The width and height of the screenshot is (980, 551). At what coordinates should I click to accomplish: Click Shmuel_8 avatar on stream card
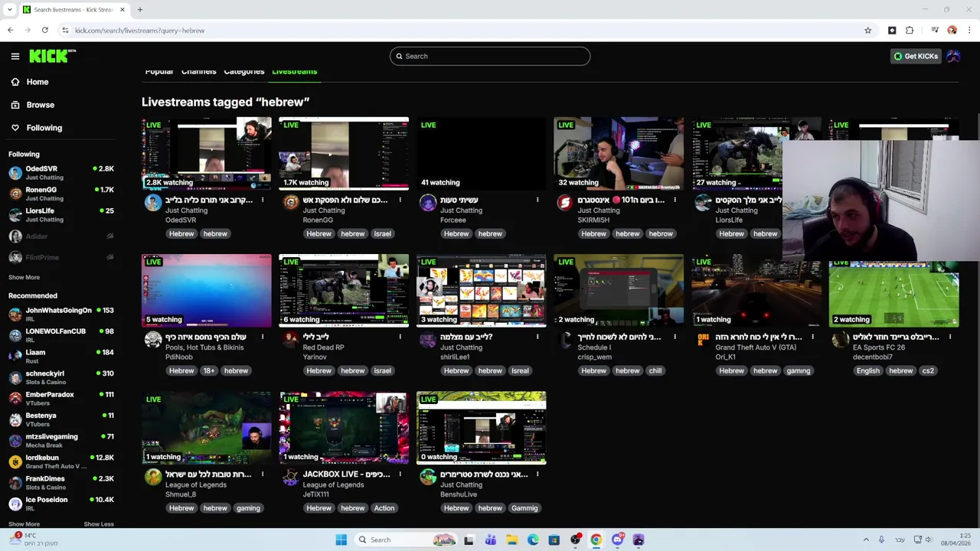click(153, 477)
